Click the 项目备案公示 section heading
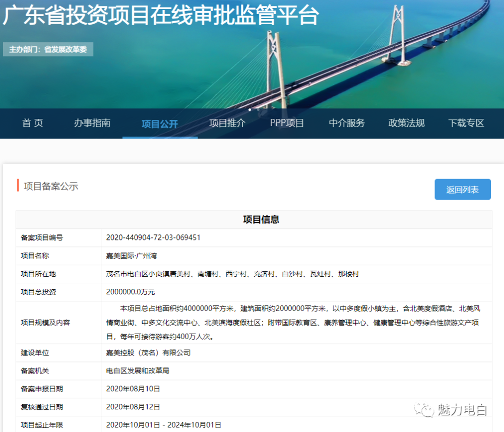 51,186
